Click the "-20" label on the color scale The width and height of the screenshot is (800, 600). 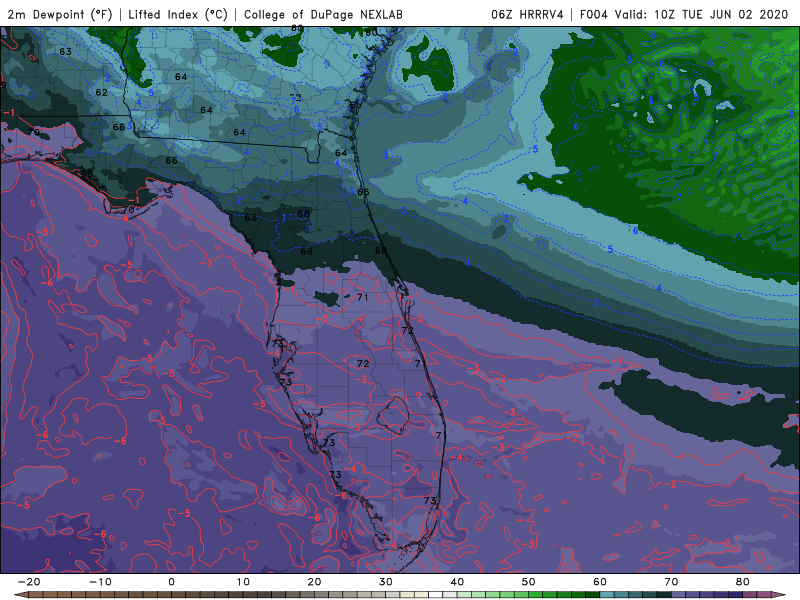(29, 582)
